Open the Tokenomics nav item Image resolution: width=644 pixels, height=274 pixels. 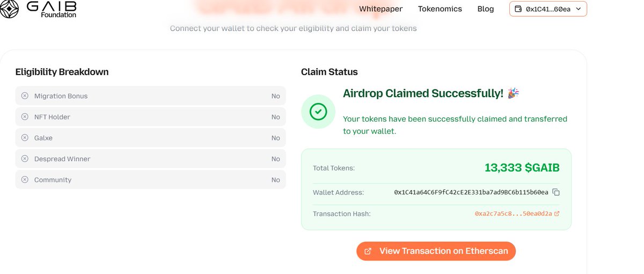pyautogui.click(x=440, y=9)
